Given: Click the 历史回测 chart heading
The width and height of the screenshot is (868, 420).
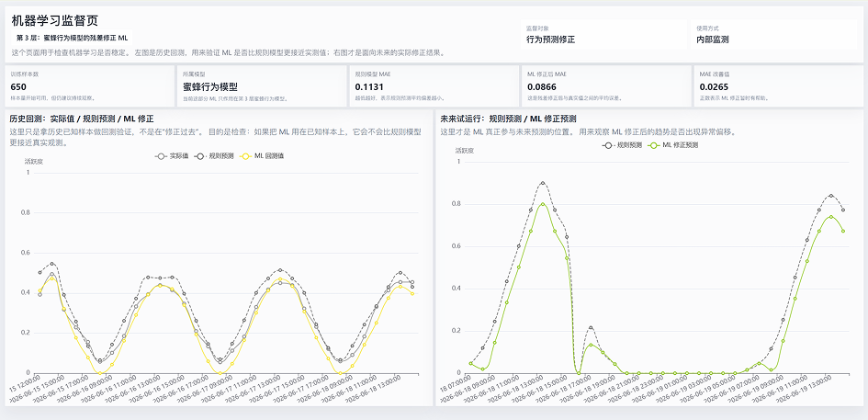Looking at the screenshot, I should [x=82, y=119].
